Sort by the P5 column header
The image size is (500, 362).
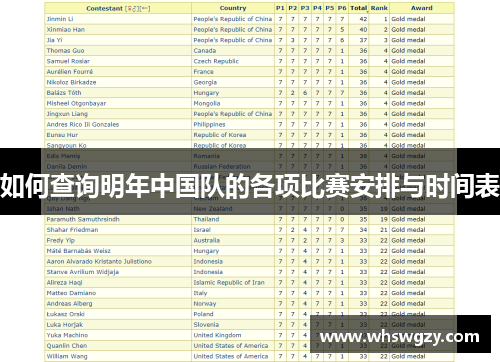329,8
